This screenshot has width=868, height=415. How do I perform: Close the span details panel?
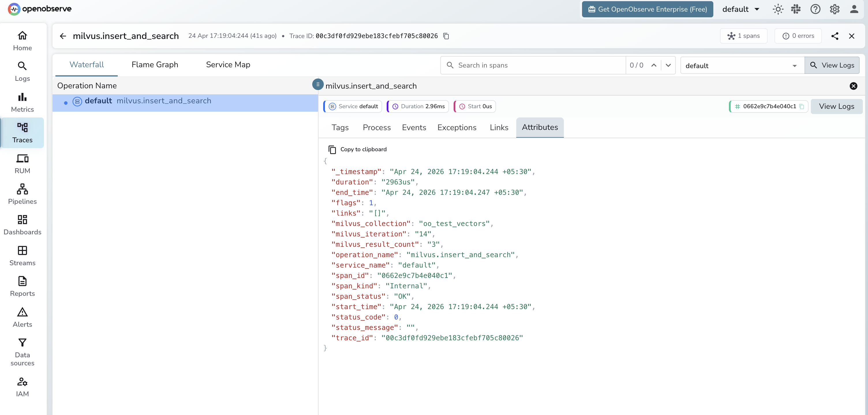853,86
